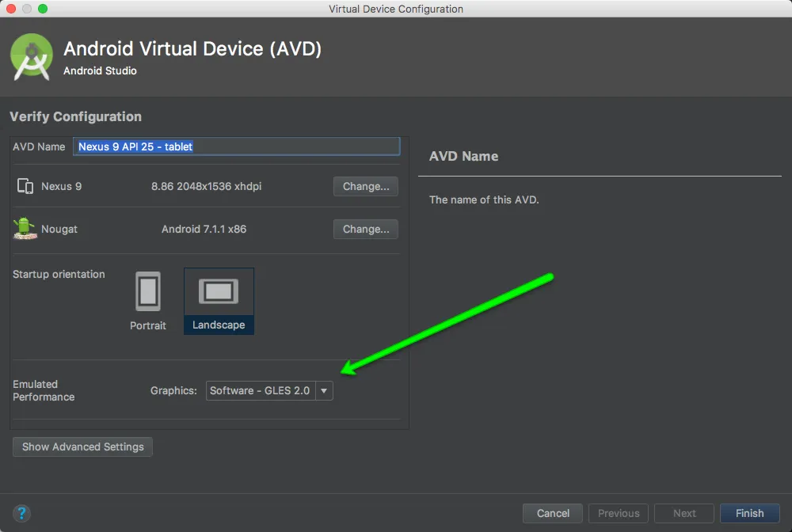
Task: Select Portrait startup orientation
Action: (148, 302)
